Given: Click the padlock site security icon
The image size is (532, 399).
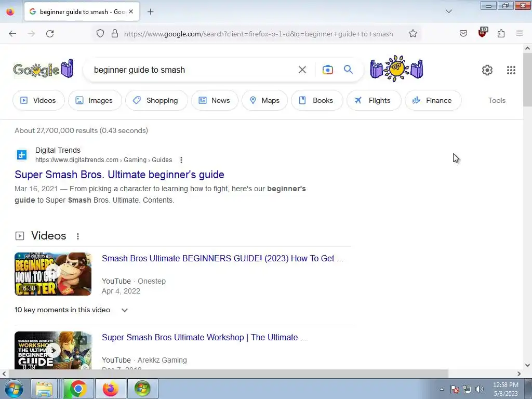Looking at the screenshot, I should [115, 34].
